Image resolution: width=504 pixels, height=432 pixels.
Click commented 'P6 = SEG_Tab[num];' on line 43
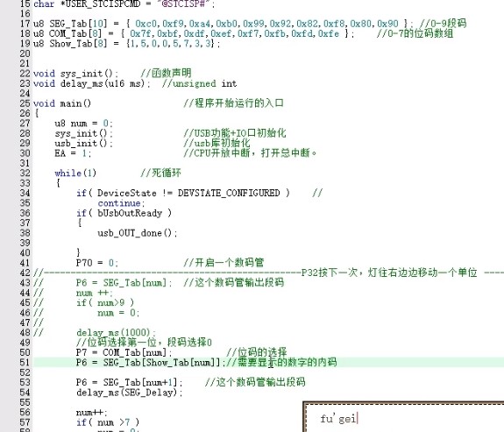click(124, 283)
